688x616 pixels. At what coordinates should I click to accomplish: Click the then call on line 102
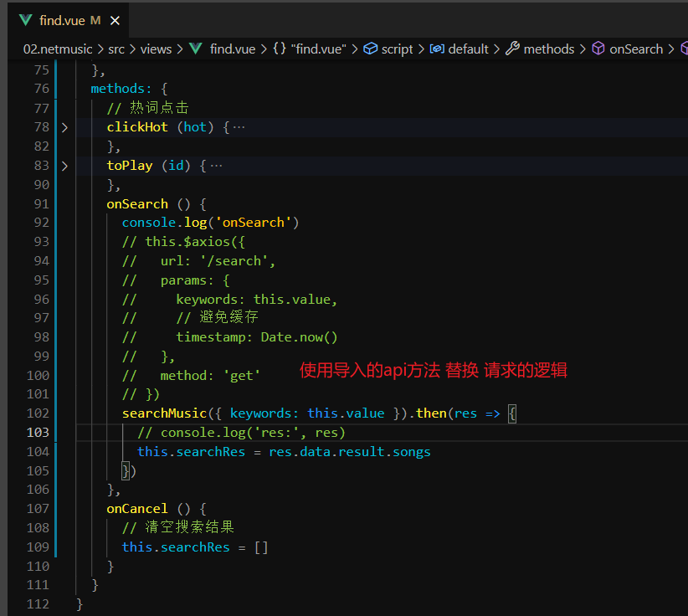(431, 413)
